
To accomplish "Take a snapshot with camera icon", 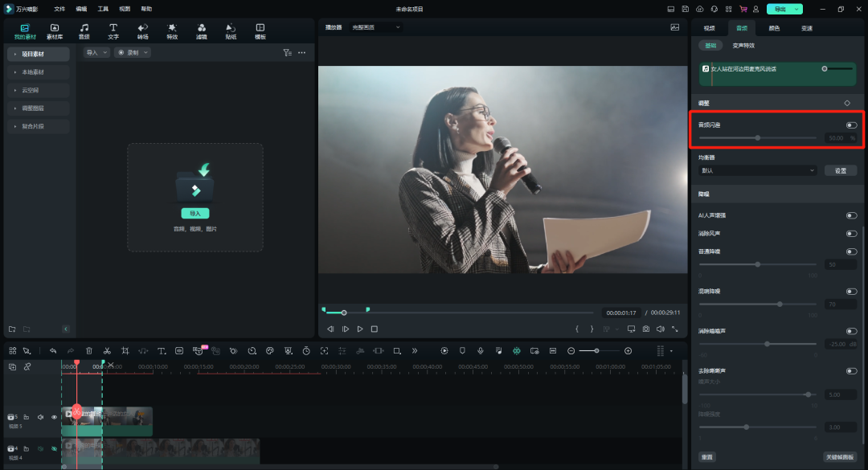I will click(x=646, y=329).
